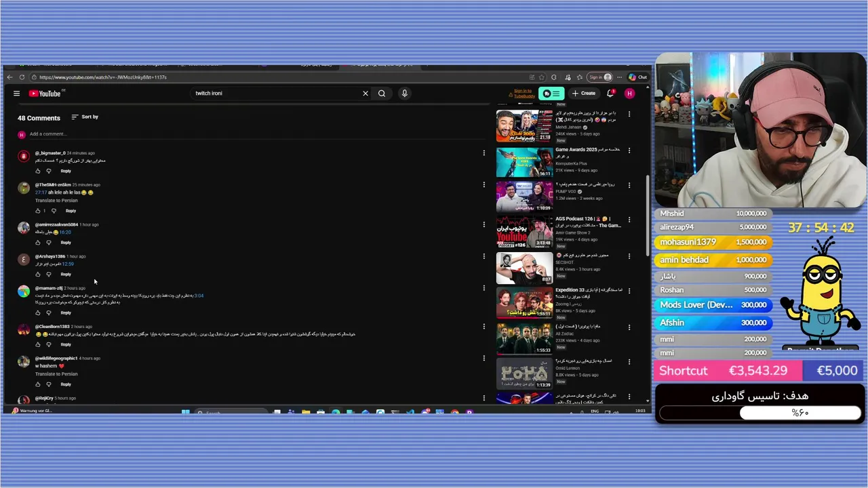868x488 pixels.
Task: Reply to @TheSMH-znSkm's comment
Action: click(x=70, y=211)
